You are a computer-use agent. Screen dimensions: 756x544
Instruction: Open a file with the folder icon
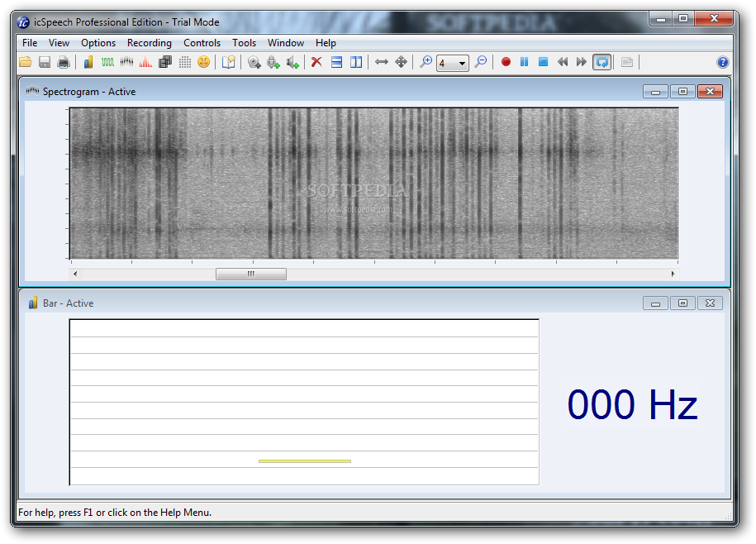tap(26, 62)
